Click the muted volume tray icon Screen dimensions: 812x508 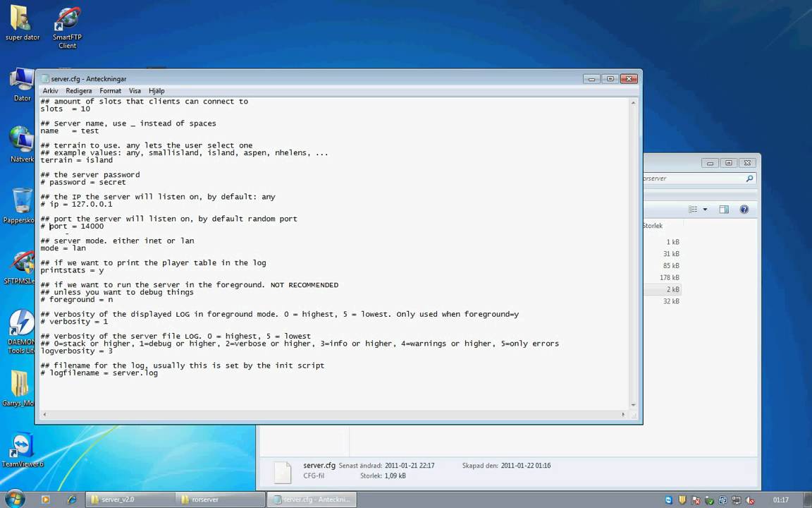click(749, 500)
